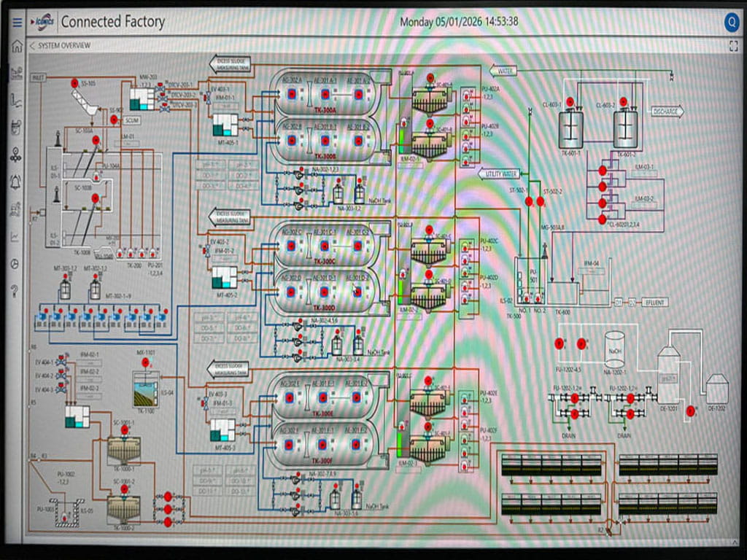747x560 pixels.
Task: Click the INLET label box
Action: (x=39, y=77)
